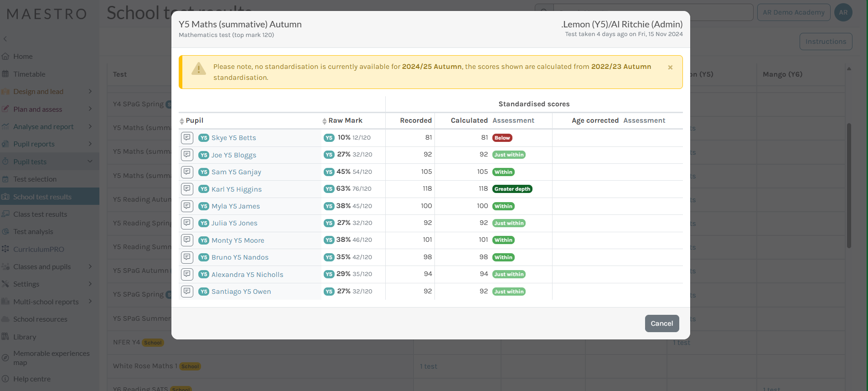
Task: Open Alexandra Y5 Nicholls pupil link
Action: [247, 275]
